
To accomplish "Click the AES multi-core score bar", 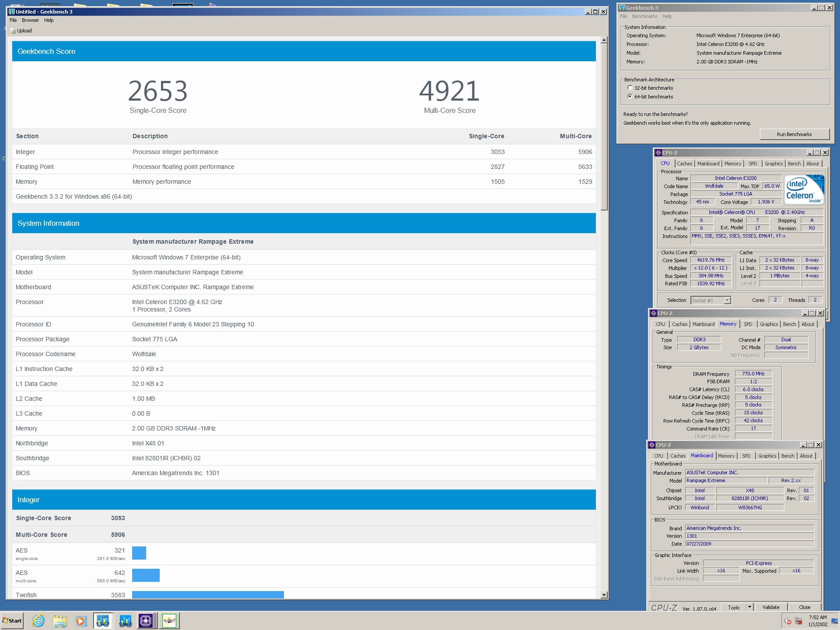I will [x=146, y=575].
